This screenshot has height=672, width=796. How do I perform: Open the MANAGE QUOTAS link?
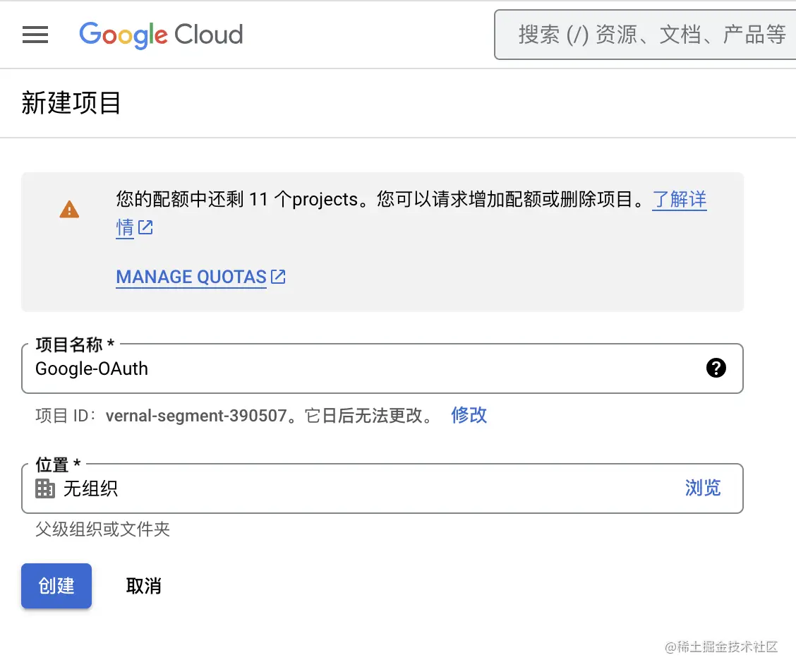click(x=191, y=277)
